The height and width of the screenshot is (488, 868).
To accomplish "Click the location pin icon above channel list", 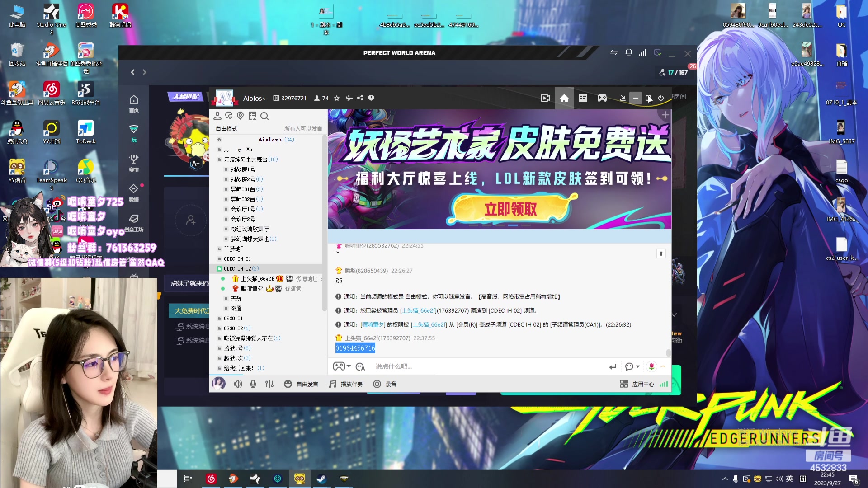I will click(241, 116).
